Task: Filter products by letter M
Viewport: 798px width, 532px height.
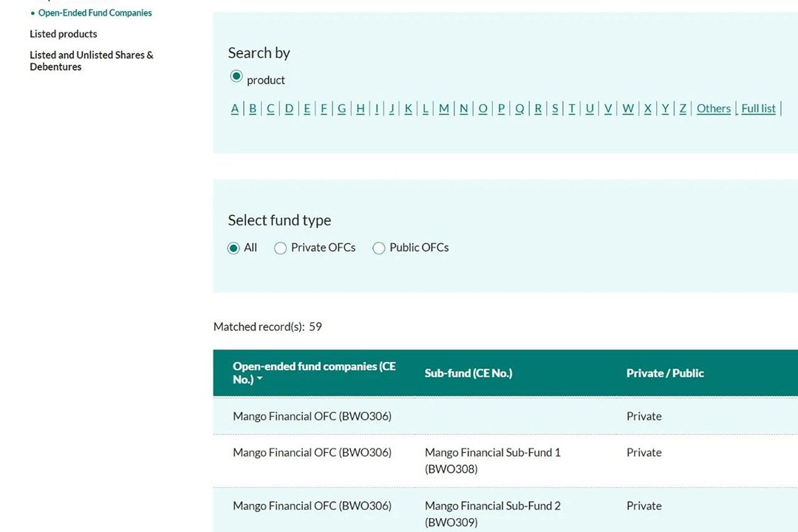Action: [443, 109]
